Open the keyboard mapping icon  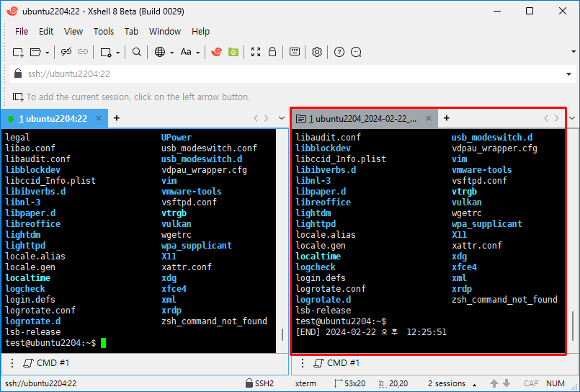294,52
